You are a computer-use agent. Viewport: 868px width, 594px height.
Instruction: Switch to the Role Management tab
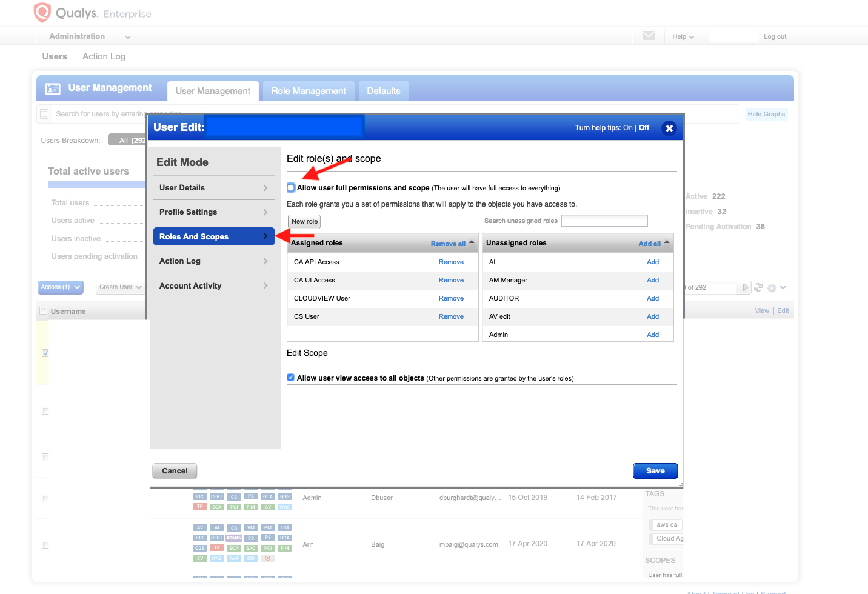pos(308,91)
